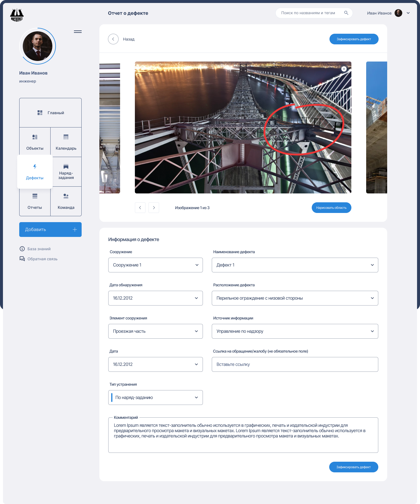
Task: Select the partially visible right image
Action: (377, 127)
